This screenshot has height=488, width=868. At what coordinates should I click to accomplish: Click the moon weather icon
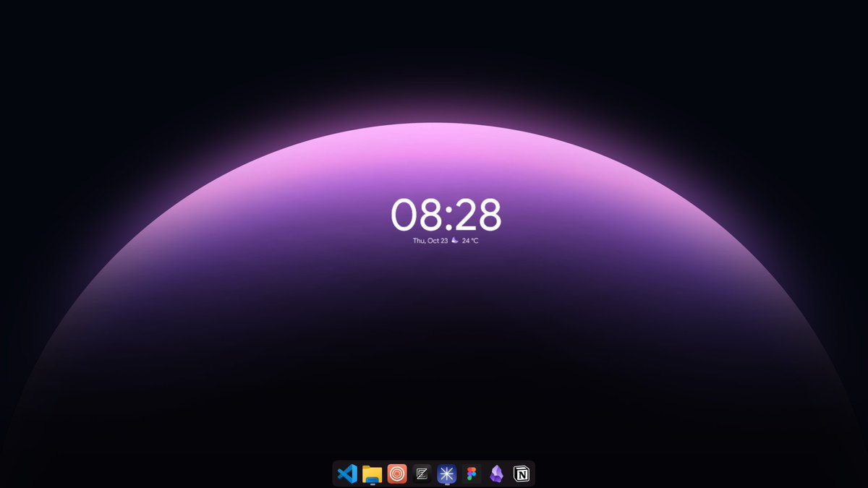tap(455, 240)
